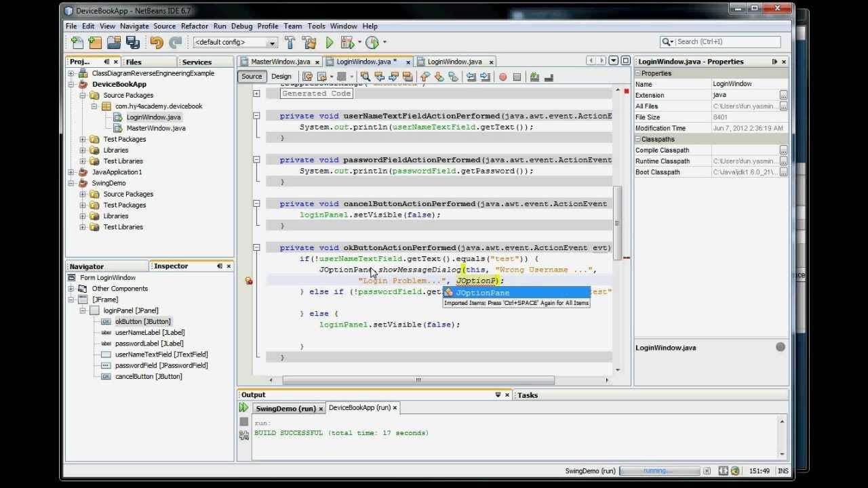
Task: Click in the Search (Ctrl+I) field
Action: (x=727, y=42)
